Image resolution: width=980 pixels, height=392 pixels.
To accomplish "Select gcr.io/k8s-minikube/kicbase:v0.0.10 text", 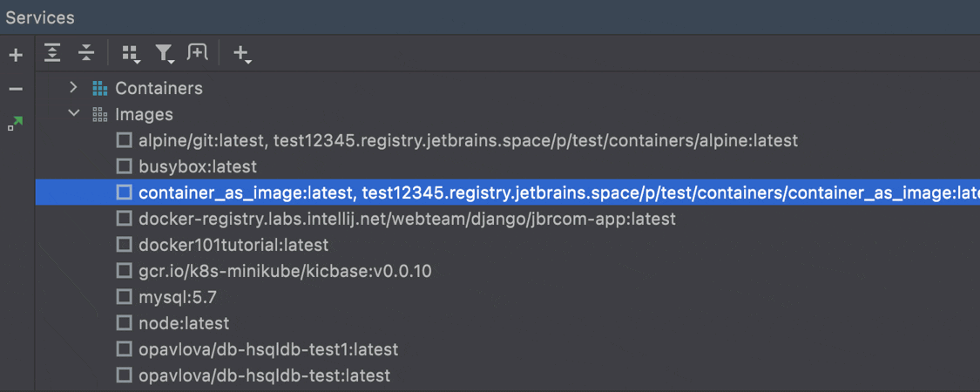I will 285,271.
